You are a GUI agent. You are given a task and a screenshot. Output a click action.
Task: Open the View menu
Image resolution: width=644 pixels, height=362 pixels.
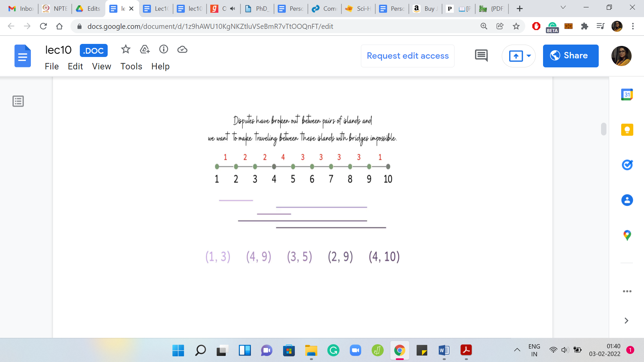(x=101, y=66)
